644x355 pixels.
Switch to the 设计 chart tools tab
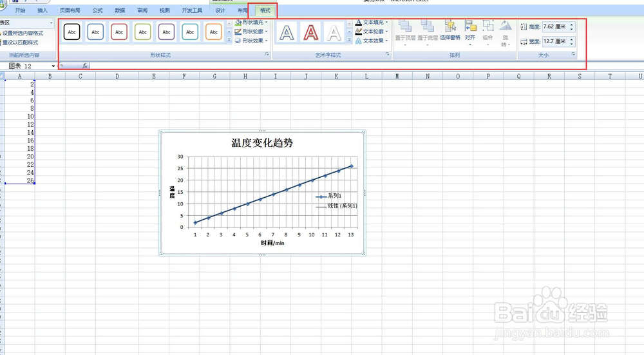click(x=220, y=10)
